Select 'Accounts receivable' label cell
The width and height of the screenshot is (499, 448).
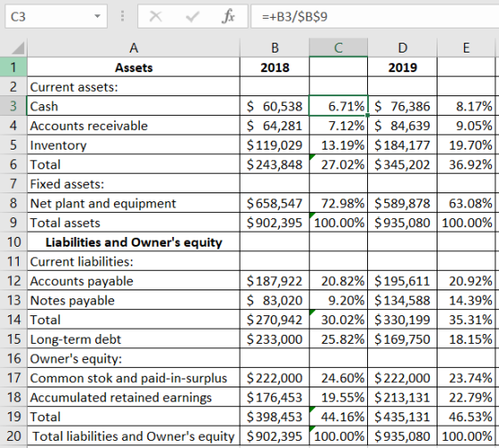(134, 126)
